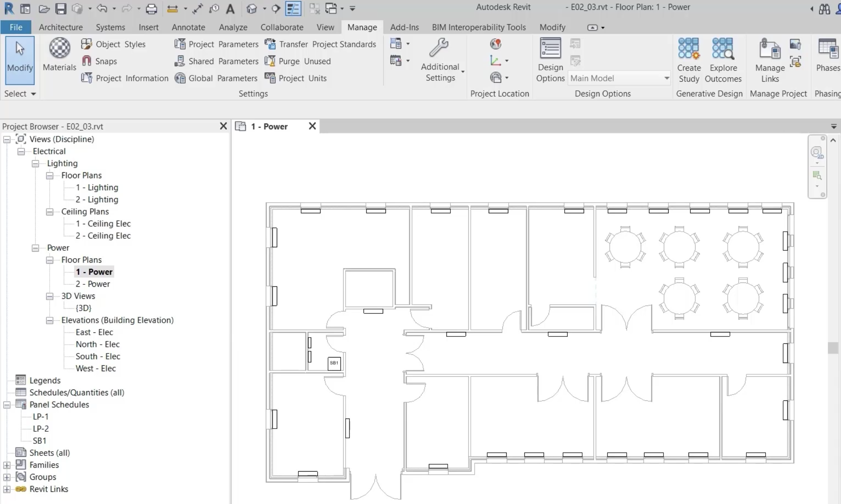The image size is (841, 504).
Task: Expand the Schedules Quantities all branch
Action: click(6, 392)
